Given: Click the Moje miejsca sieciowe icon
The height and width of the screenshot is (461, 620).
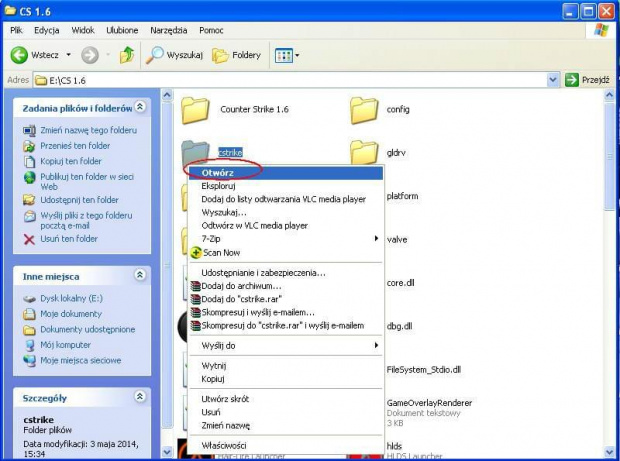Looking at the screenshot, I should tap(29, 361).
